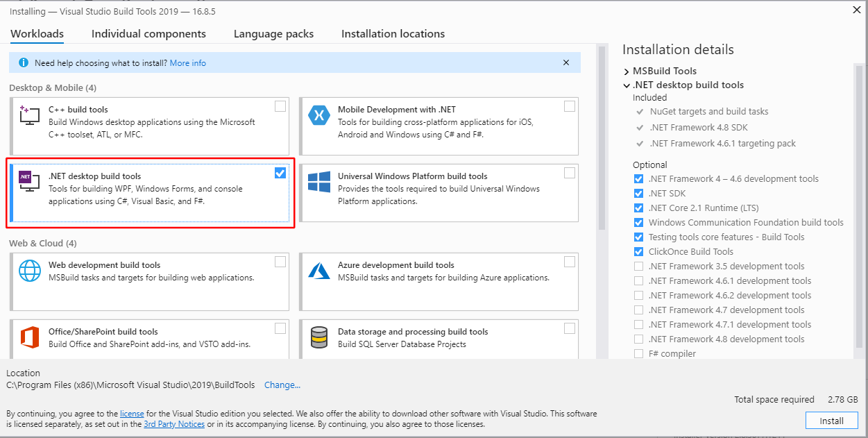The height and width of the screenshot is (438, 868).
Task: Check .NET Framework 3.5 development tools
Action: coord(638,267)
